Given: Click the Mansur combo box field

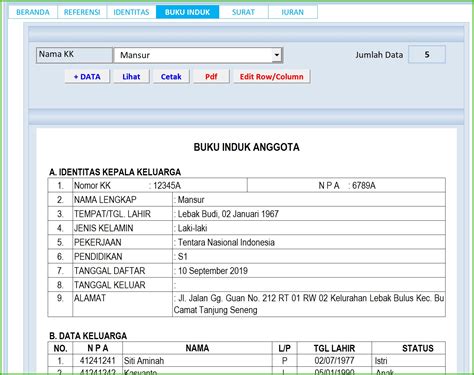Looking at the screenshot, I should click(x=198, y=55).
